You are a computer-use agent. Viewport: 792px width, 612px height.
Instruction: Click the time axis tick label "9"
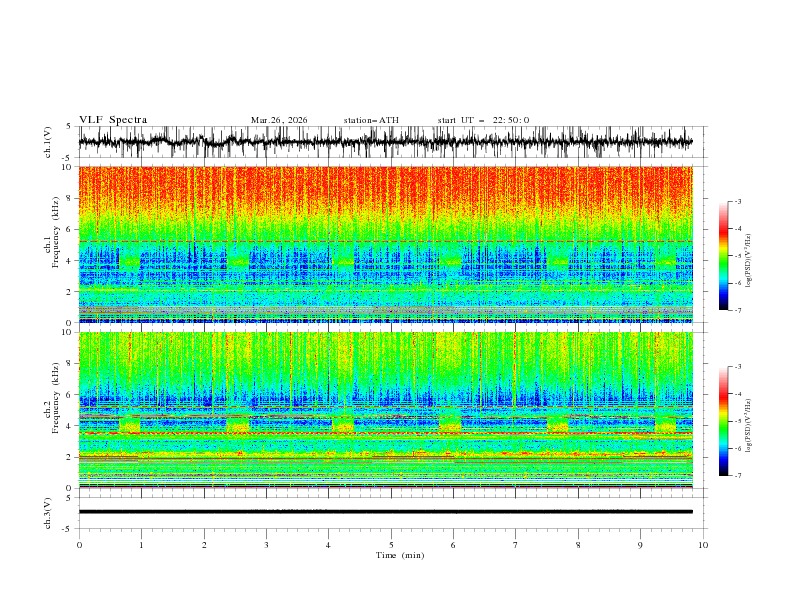pos(640,545)
